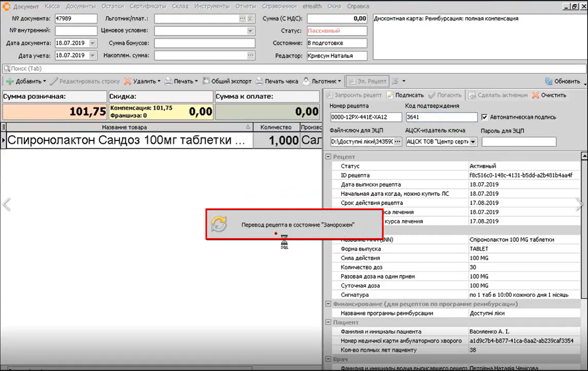Click the Удалить red X icon
This screenshot has height=371, width=588.
coord(127,81)
